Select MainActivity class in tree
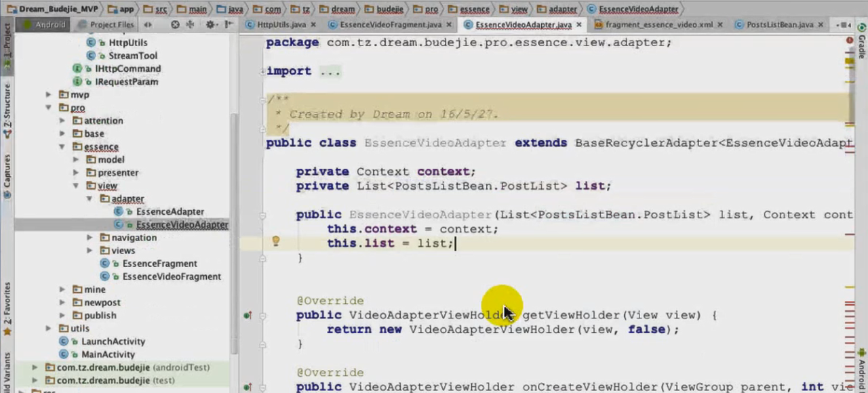 (x=108, y=354)
